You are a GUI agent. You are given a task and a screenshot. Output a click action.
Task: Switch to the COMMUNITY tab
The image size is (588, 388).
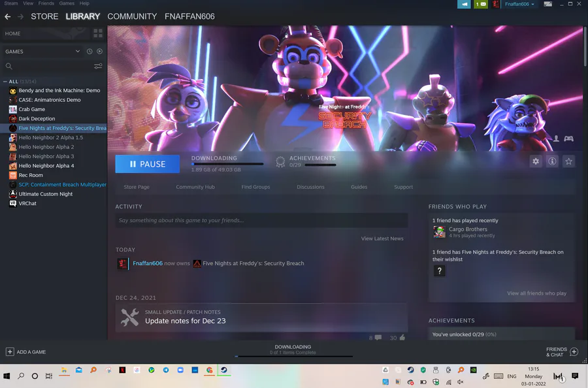(x=132, y=16)
